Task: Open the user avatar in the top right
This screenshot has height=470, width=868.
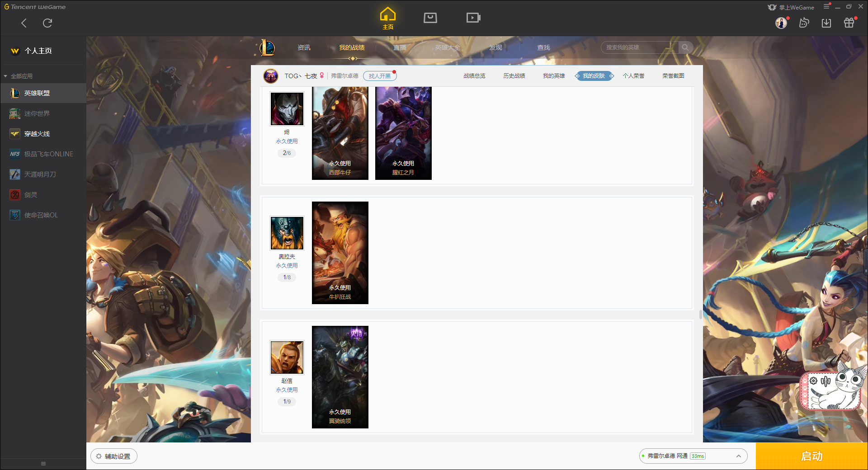Action: click(781, 23)
